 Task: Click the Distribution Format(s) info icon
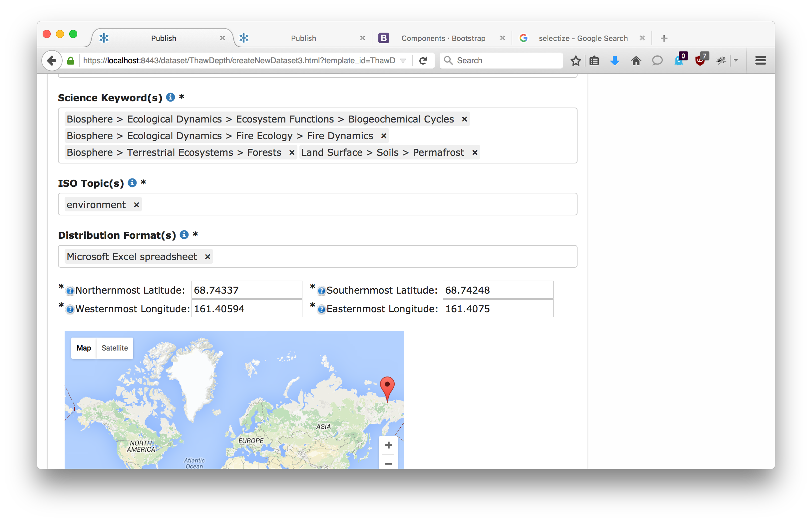tap(184, 235)
